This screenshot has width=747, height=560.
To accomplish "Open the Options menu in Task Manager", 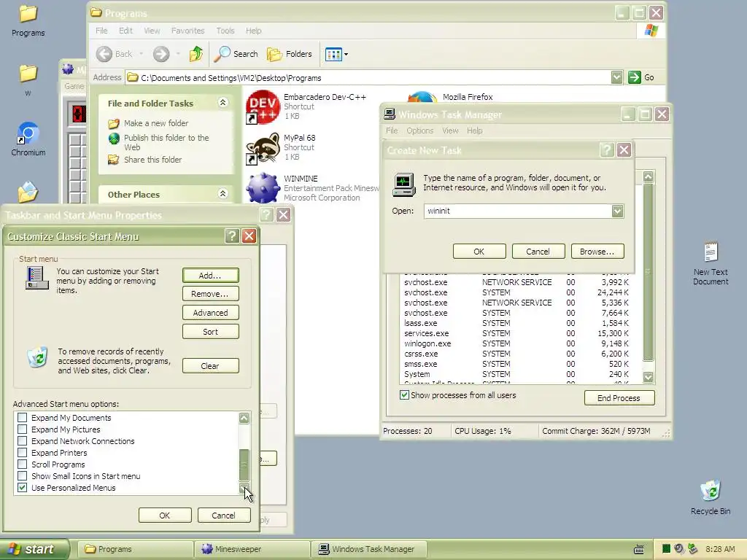I will pos(419,131).
